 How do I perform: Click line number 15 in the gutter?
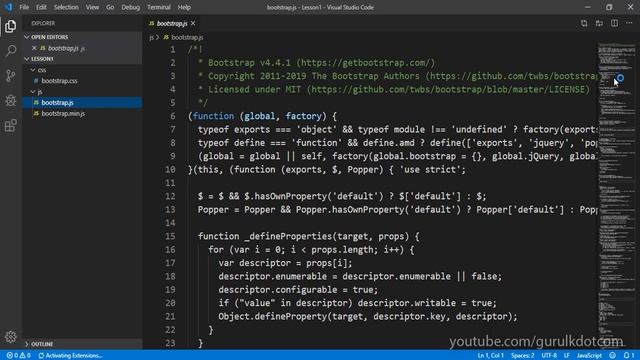pyautogui.click(x=170, y=236)
